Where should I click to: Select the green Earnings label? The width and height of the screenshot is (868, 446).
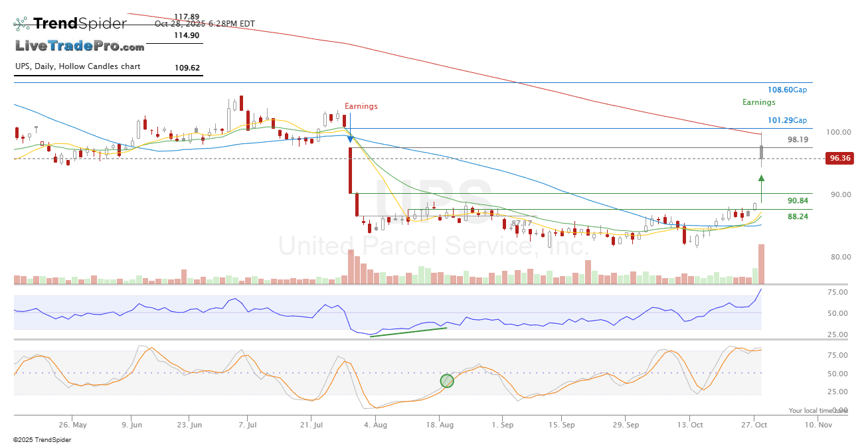(x=758, y=102)
